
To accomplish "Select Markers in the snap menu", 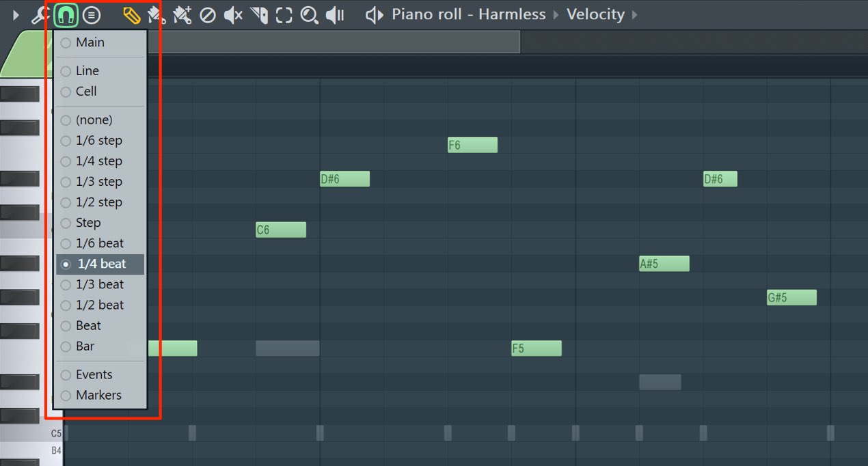I will tap(100, 395).
